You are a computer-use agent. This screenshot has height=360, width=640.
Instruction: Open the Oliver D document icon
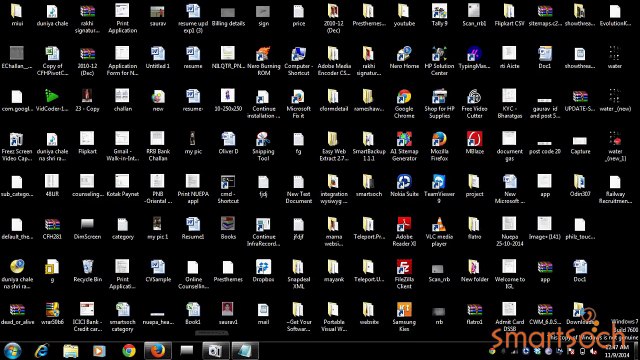[228, 143]
